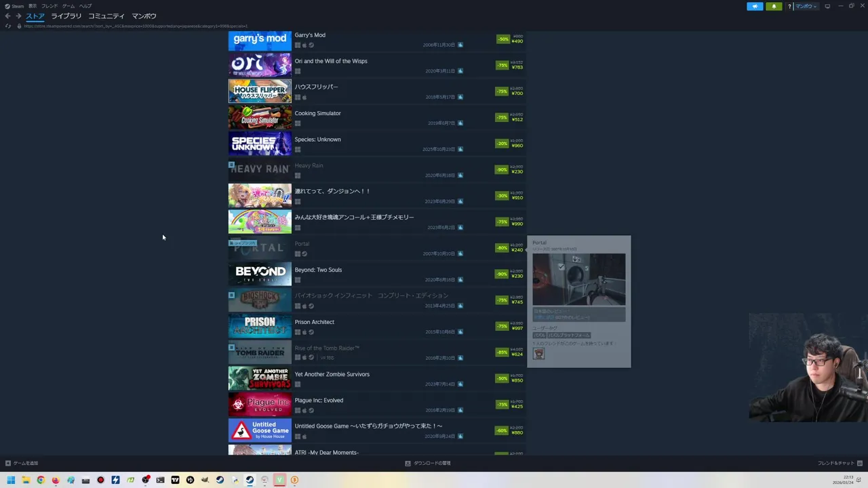Open the フレンド menu
The height and width of the screenshot is (488, 868).
(50, 6)
